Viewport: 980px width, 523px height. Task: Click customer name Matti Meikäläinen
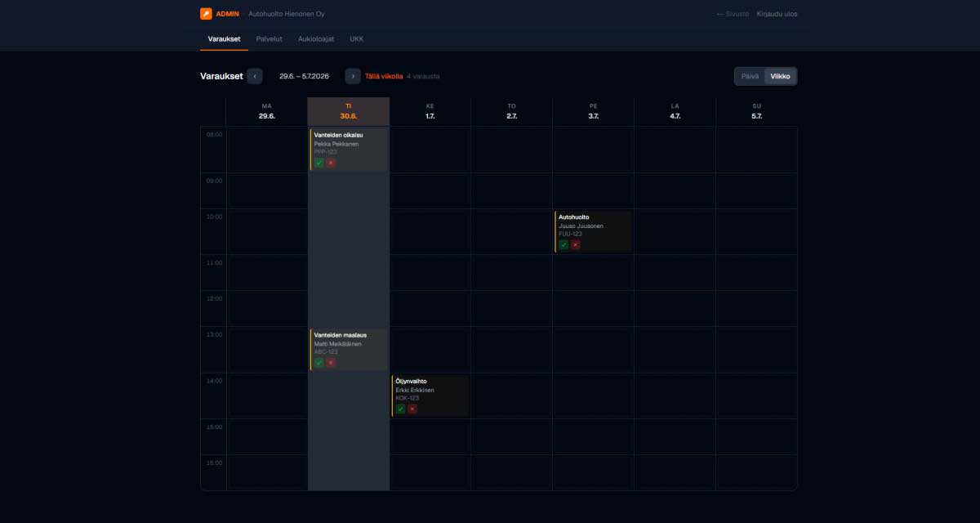(338, 344)
